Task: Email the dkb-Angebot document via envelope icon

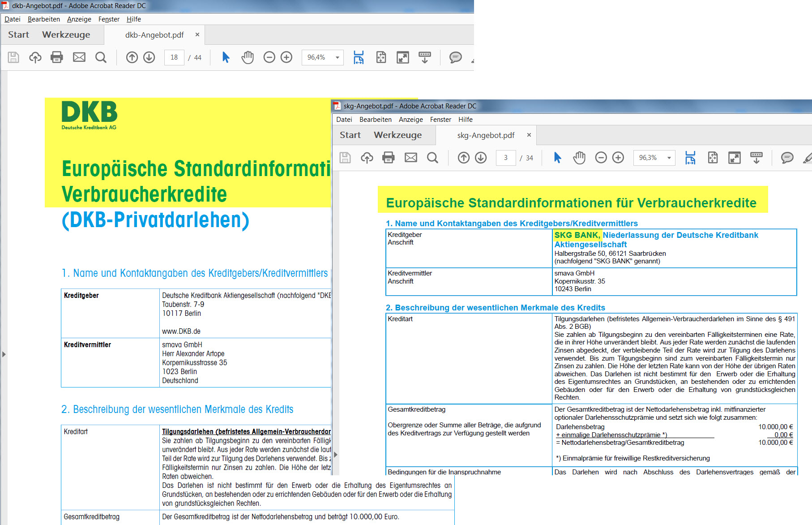Action: pyautogui.click(x=79, y=57)
